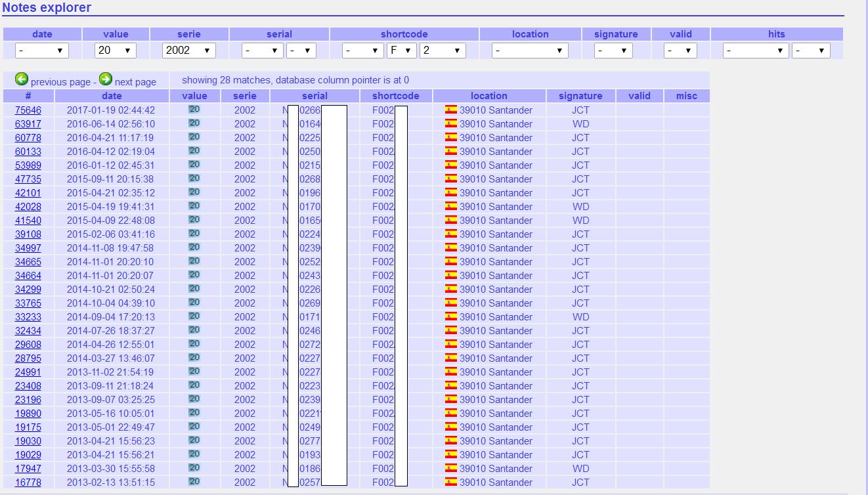Click the 20 banknote icon in row 33233
Screen dimensions: 868x495
[194, 316]
